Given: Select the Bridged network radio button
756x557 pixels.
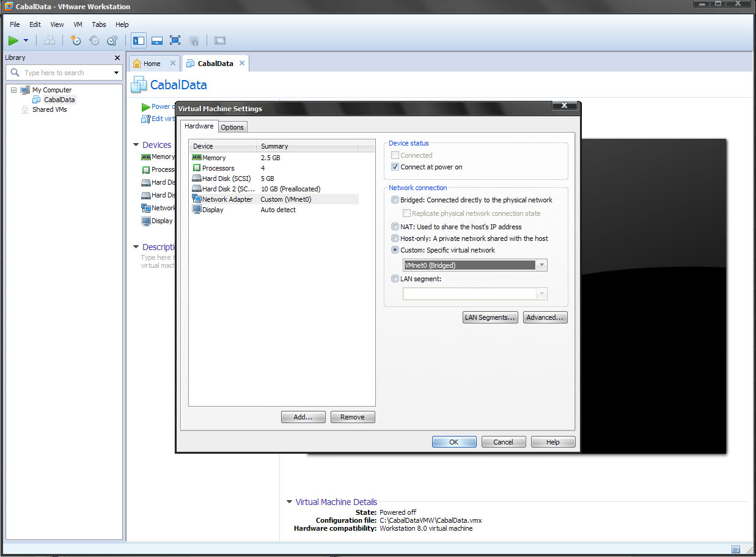Looking at the screenshot, I should 395,200.
